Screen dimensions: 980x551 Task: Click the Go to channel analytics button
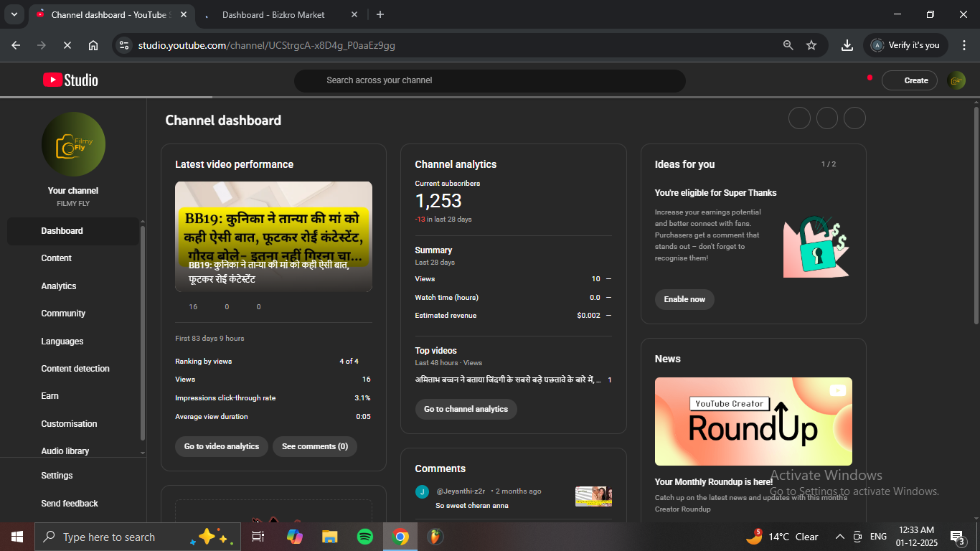pyautogui.click(x=466, y=409)
